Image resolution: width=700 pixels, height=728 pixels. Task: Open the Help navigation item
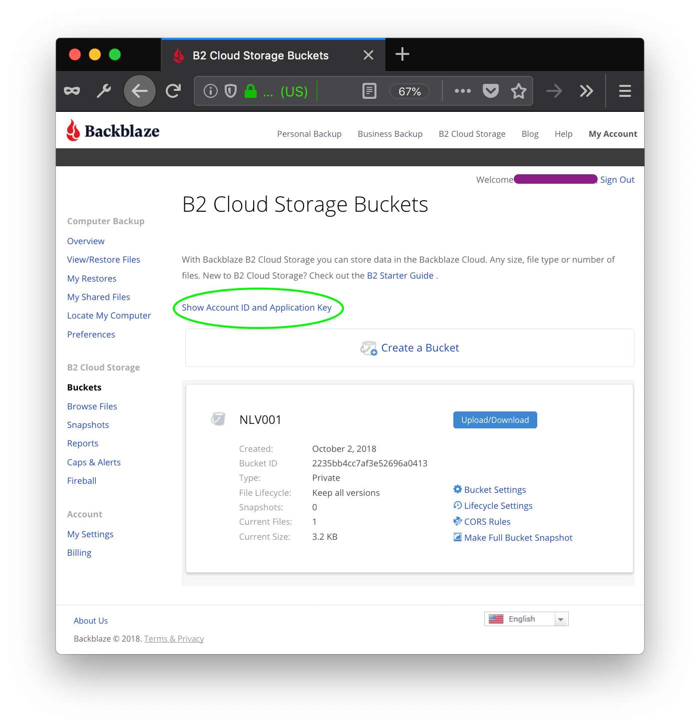click(564, 134)
